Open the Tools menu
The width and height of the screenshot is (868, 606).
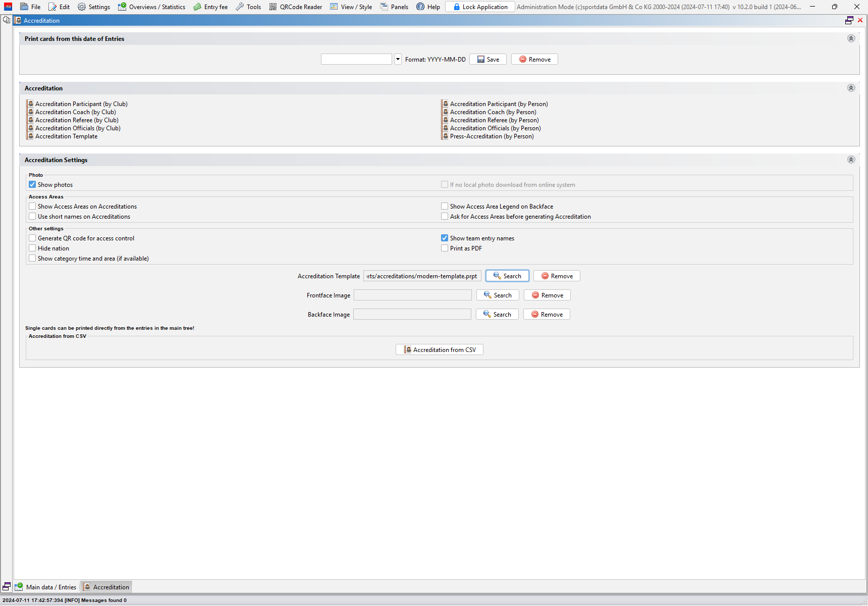coord(248,7)
